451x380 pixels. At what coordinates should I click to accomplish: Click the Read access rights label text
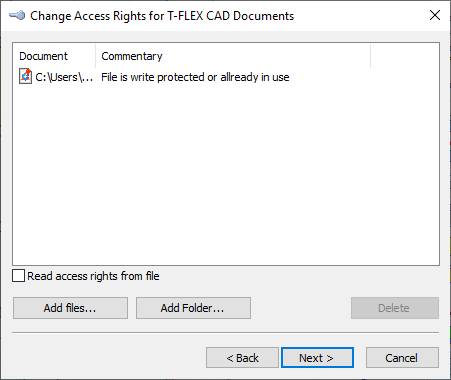(x=93, y=276)
